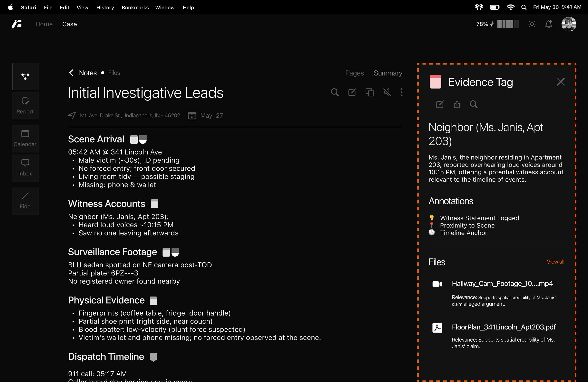The width and height of the screenshot is (588, 382).
Task: Click the pink Evidence Tag color swatch
Action: point(435,82)
